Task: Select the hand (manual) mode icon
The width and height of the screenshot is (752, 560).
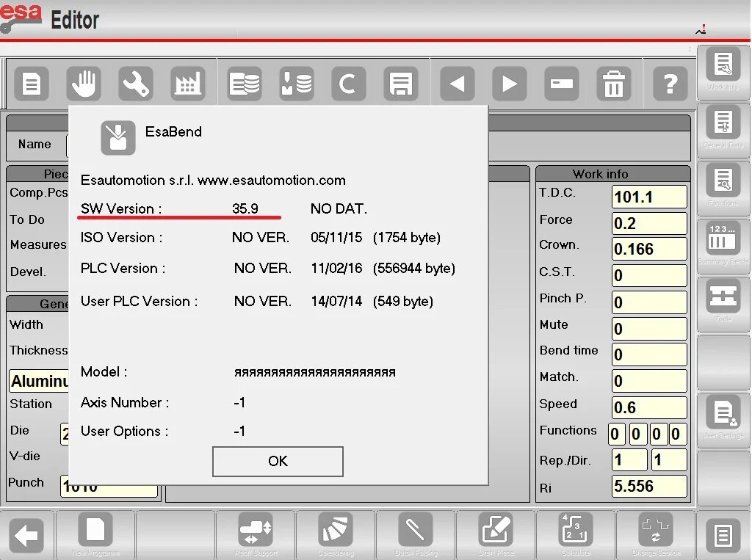Action: [84, 84]
